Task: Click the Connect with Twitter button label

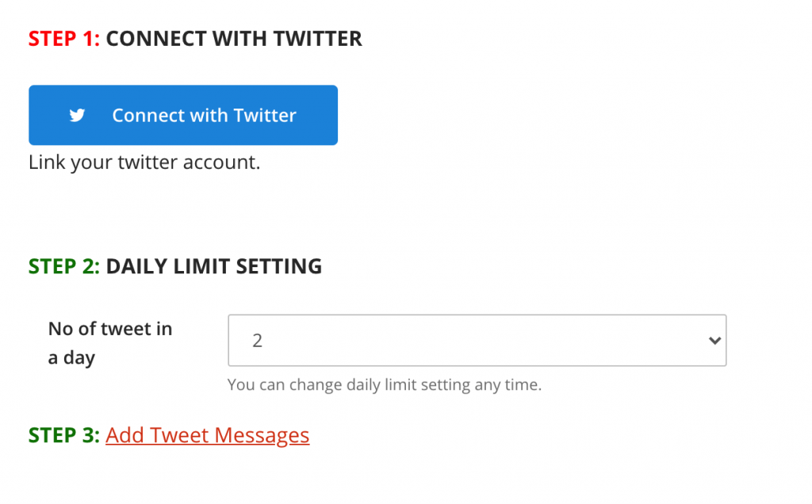Action: tap(204, 116)
